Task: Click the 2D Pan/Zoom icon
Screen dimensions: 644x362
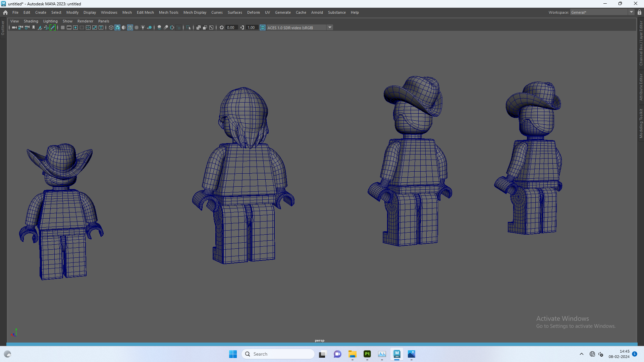Action: (x=46, y=27)
